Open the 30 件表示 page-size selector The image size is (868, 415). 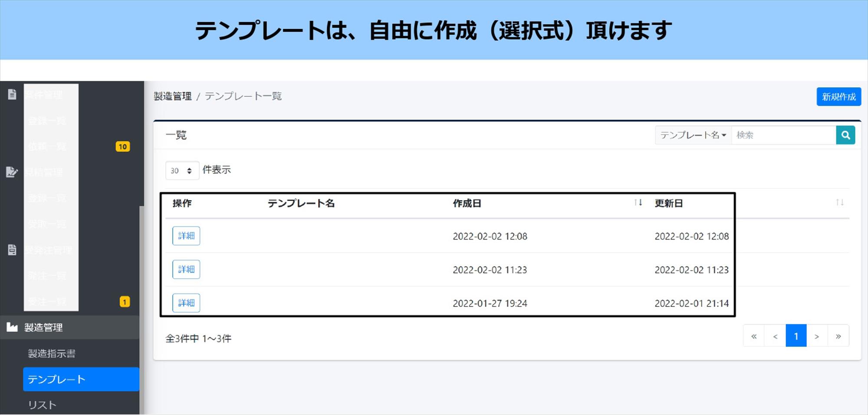pyautogui.click(x=182, y=170)
